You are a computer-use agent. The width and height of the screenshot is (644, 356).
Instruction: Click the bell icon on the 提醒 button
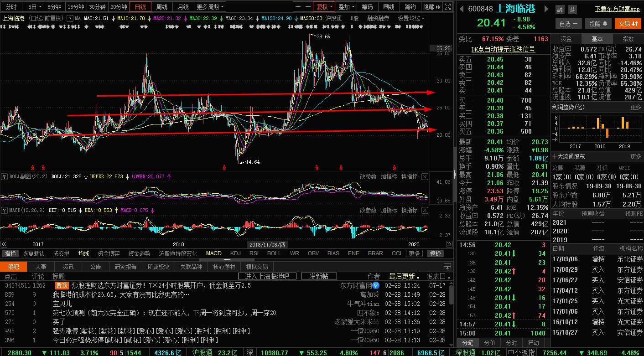pos(606,24)
